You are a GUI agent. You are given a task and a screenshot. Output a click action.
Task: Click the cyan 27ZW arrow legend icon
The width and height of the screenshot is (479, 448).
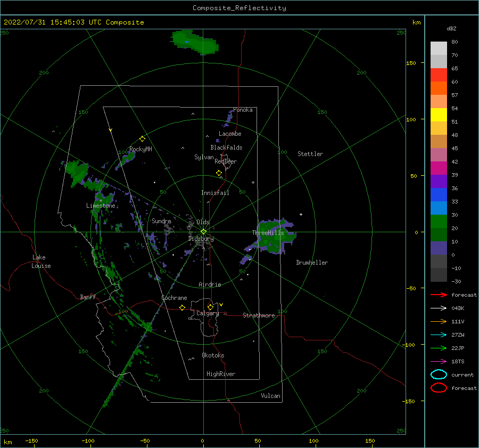(x=439, y=335)
